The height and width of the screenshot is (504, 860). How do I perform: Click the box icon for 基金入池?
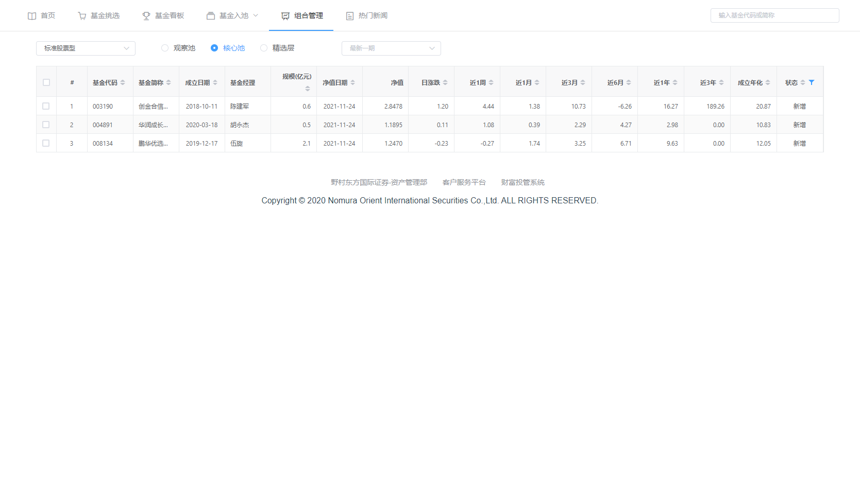click(211, 16)
